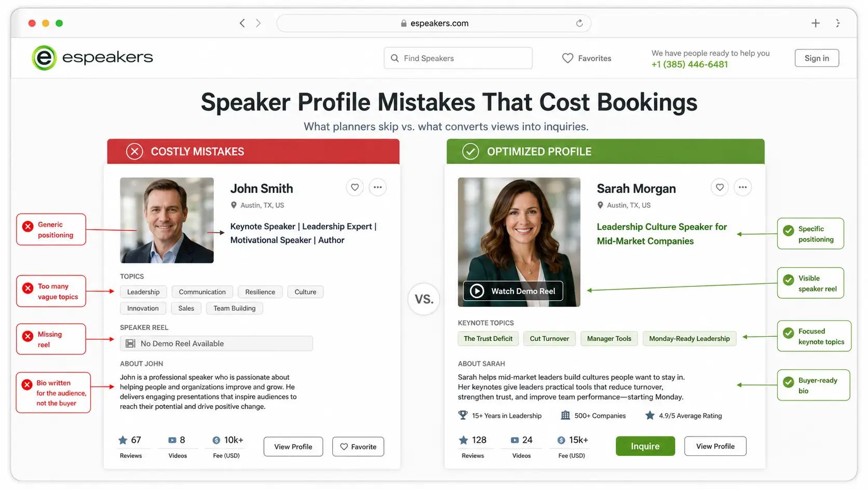
Task: Click the star icon by 4.9/5 Average Rating
Action: click(x=650, y=415)
